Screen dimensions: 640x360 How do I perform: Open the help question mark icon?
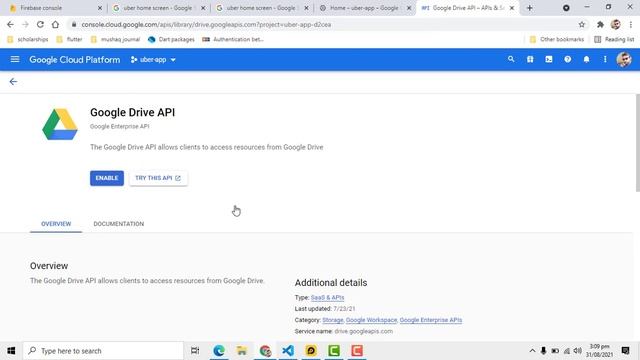567,60
